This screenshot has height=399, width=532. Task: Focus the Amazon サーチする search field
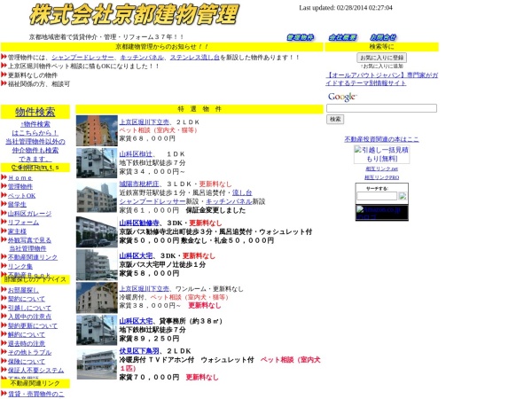point(377,196)
